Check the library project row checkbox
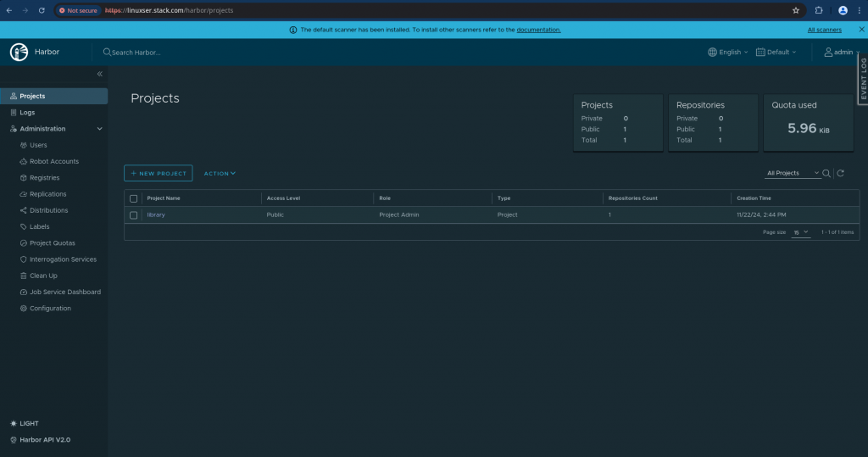Viewport: 868px width, 457px height. [133, 215]
